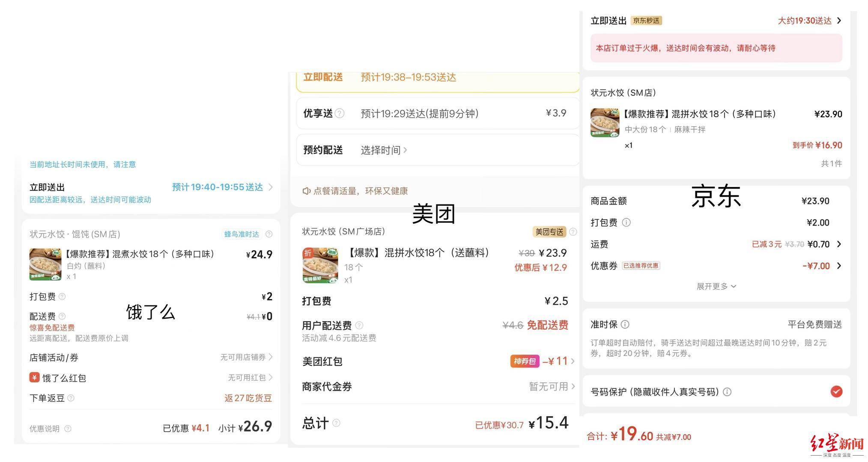Click info icon beside 号码保护 label
868x462 pixels.
point(727,392)
